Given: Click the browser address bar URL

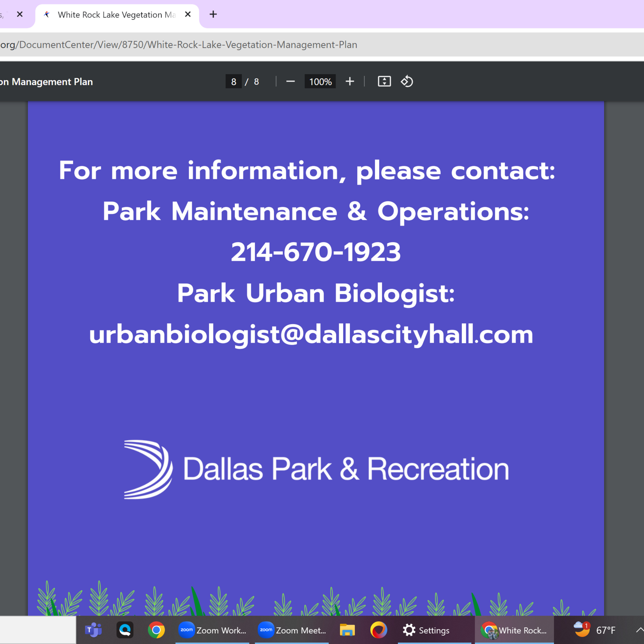Looking at the screenshot, I should click(x=180, y=45).
